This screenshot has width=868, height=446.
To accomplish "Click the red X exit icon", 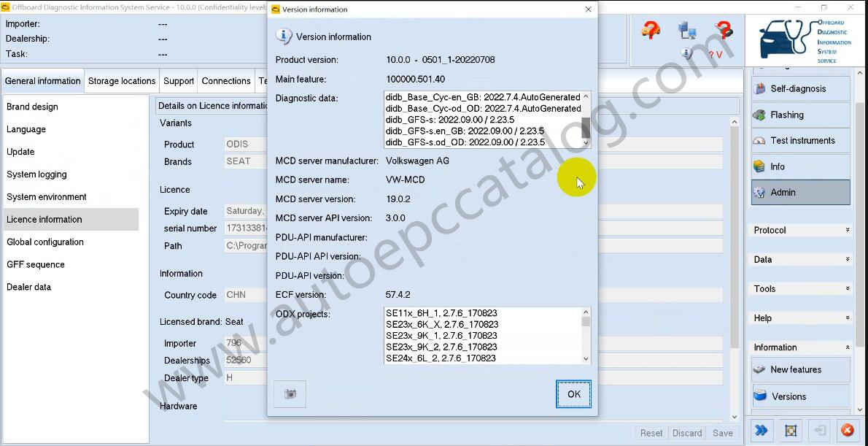I will pos(847,431).
